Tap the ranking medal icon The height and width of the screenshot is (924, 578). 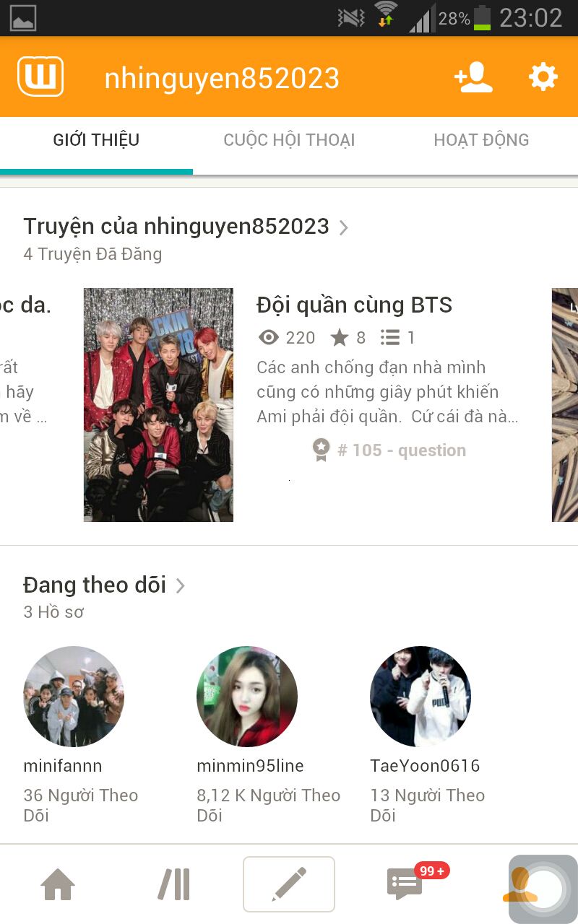pyautogui.click(x=321, y=450)
